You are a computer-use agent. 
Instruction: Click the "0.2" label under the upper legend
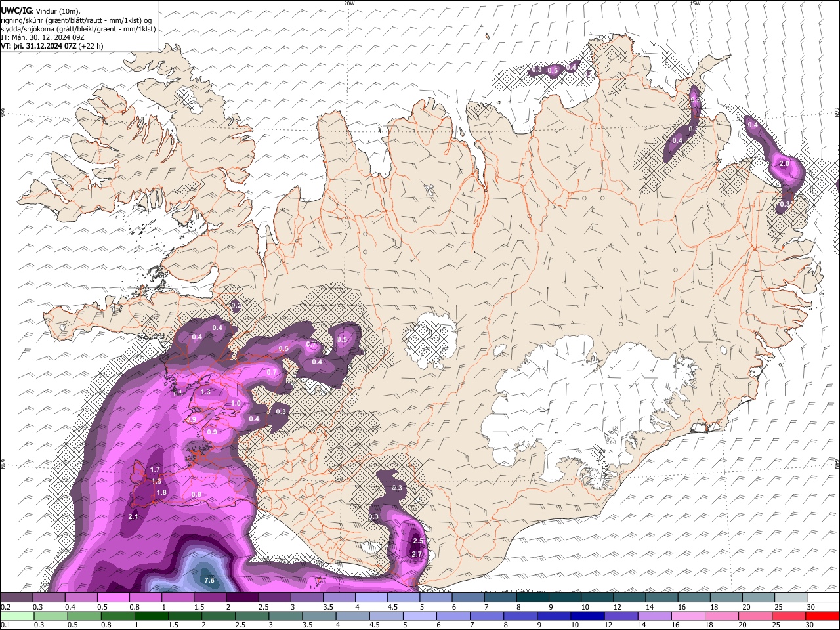point(5,607)
